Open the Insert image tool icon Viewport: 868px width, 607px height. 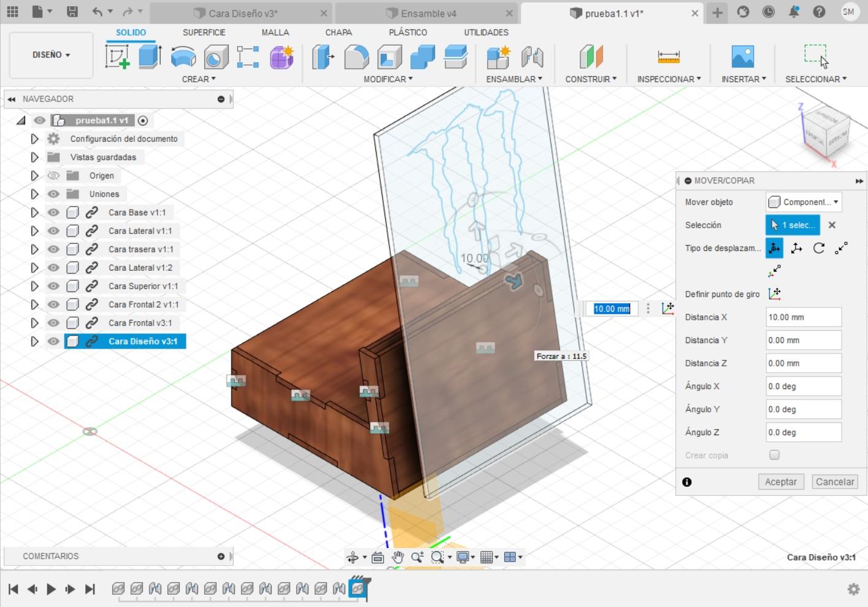point(743,56)
